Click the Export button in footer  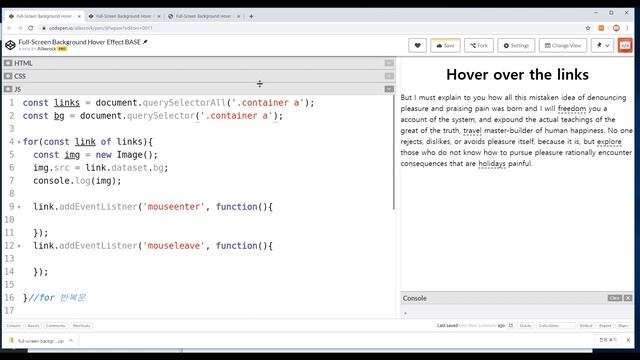(x=605, y=326)
